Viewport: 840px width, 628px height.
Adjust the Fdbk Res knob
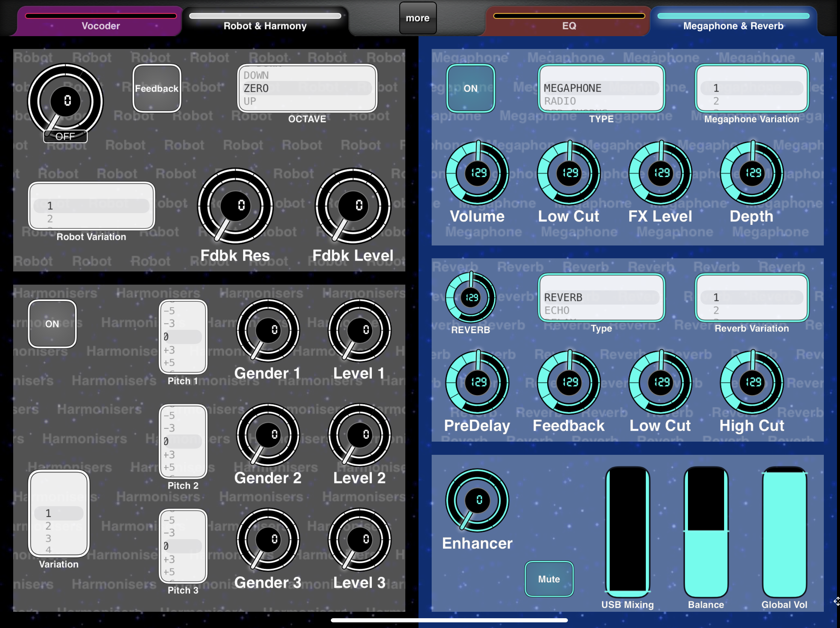235,206
